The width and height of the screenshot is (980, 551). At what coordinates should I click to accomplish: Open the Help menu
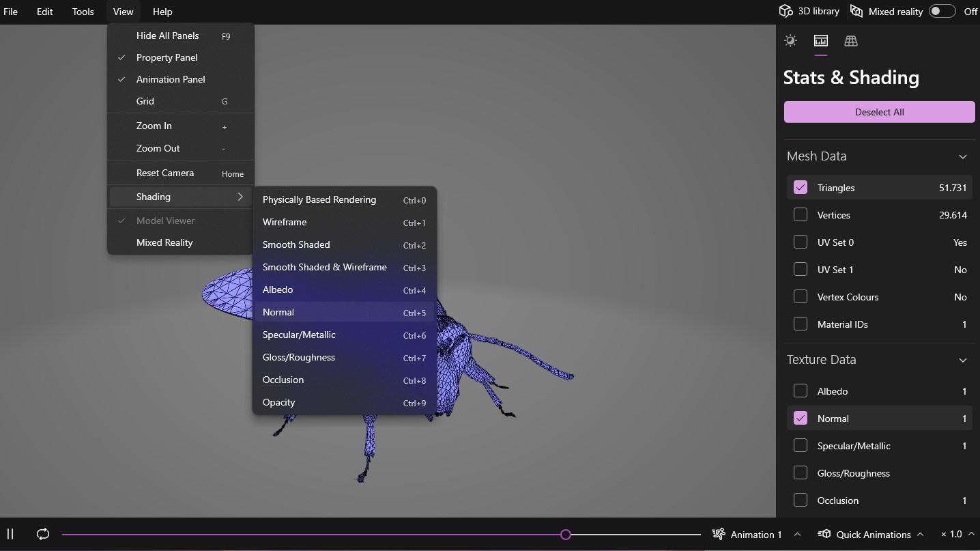click(162, 12)
